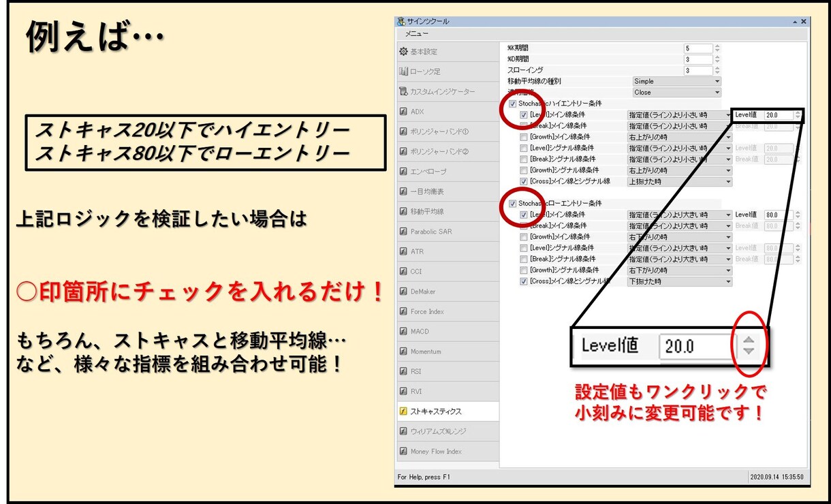Open the Momentum settings tab
Image resolution: width=831 pixels, height=504 pixels.
447,351
